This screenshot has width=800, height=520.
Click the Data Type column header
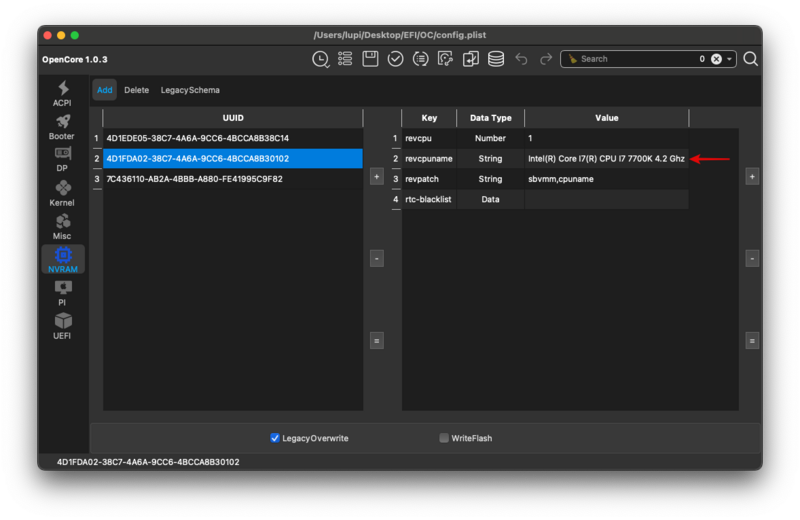point(490,118)
